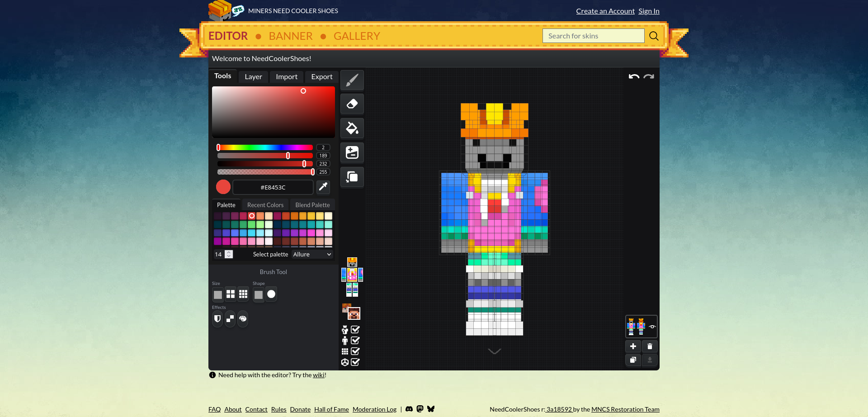The height and width of the screenshot is (417, 868).
Task: Click the Create an Account link
Action: point(605,10)
